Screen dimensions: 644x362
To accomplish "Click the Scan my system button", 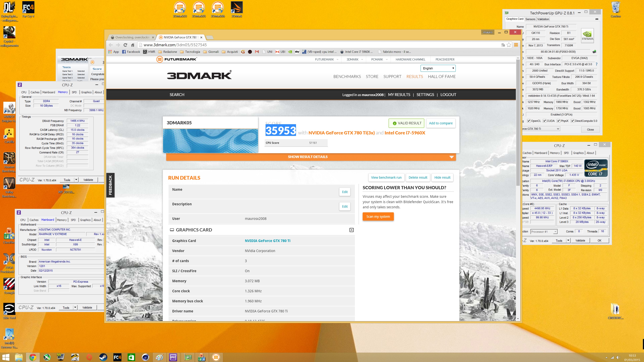I will pyautogui.click(x=378, y=217).
